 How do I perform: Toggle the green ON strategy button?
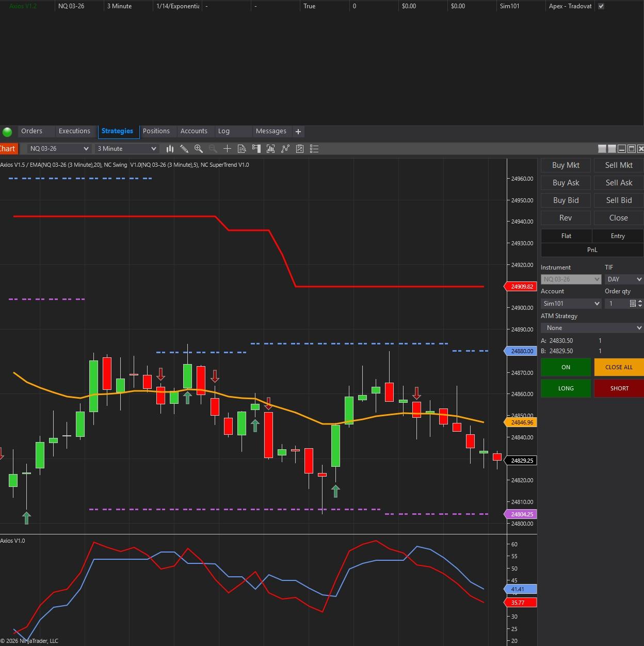click(x=566, y=367)
